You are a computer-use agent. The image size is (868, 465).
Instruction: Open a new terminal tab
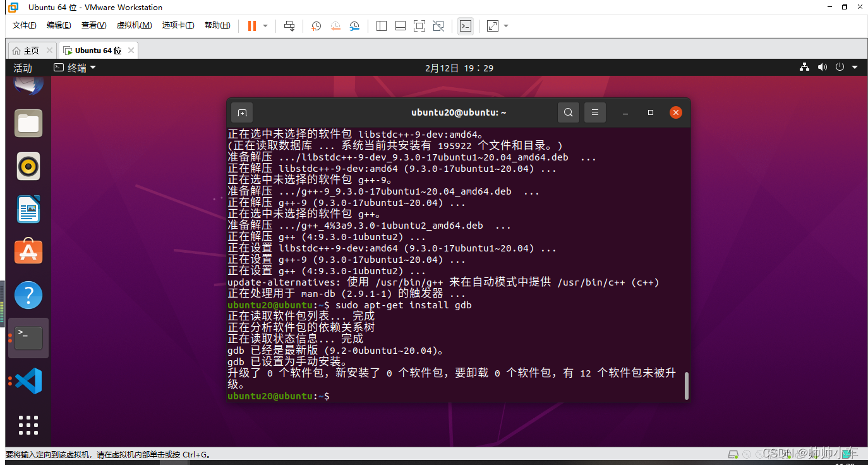(x=242, y=112)
